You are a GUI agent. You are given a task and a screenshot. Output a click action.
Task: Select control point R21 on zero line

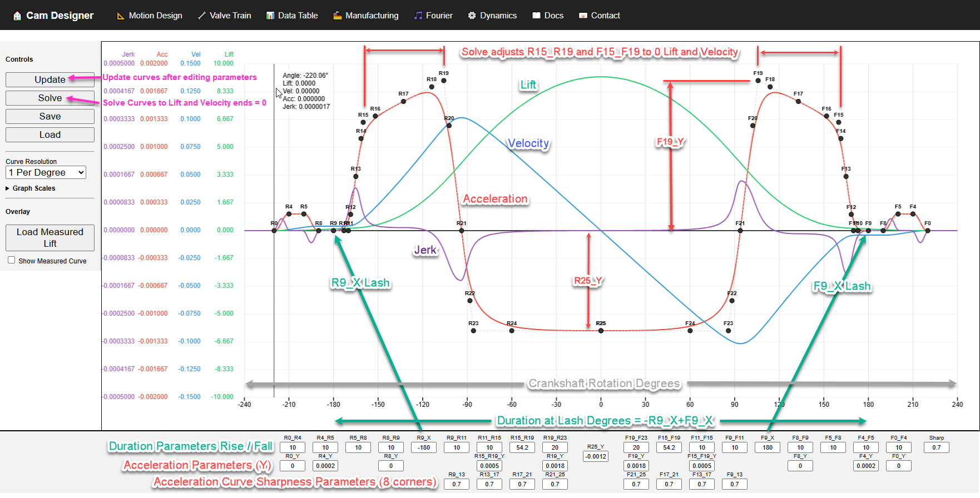pos(462,231)
